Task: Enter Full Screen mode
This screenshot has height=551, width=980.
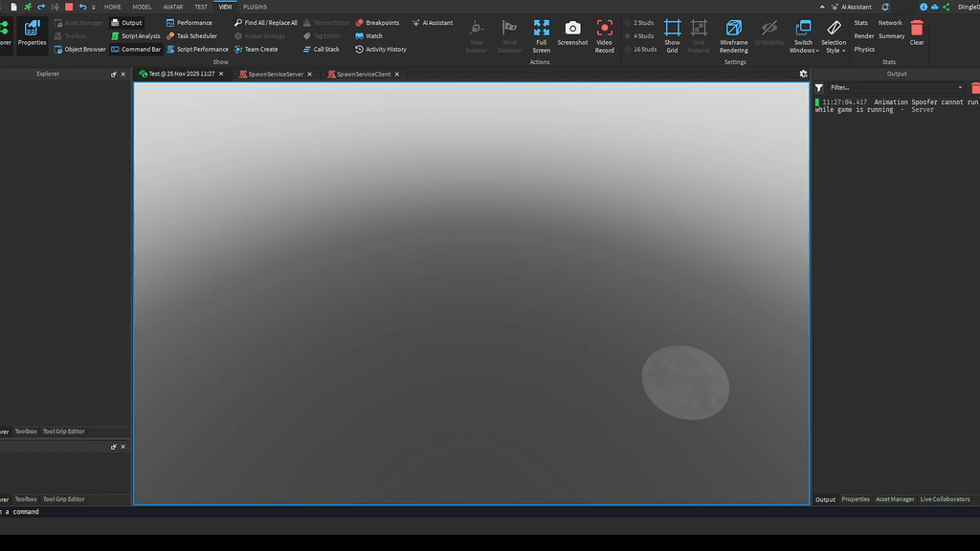Action: pos(541,35)
